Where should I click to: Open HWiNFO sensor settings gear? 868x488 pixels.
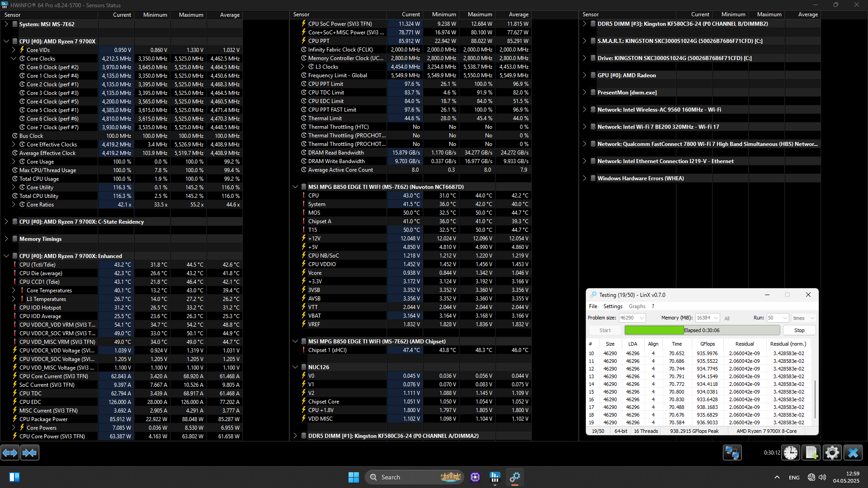[x=832, y=452]
